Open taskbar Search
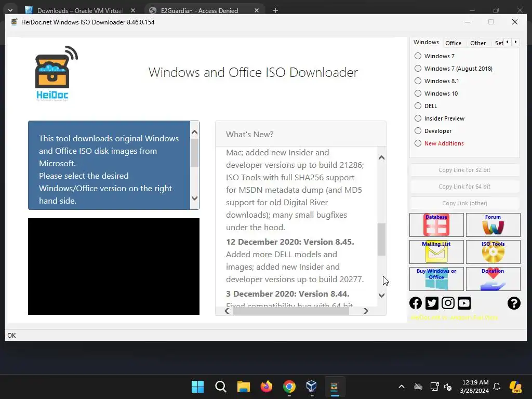 220,387
